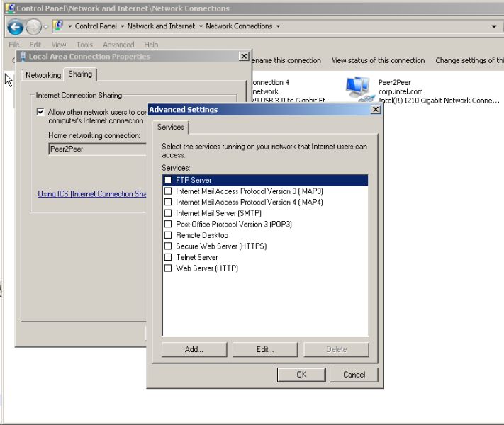The height and width of the screenshot is (425, 504).
Task: Click Cancel in Advanced Settings
Action: coord(354,375)
